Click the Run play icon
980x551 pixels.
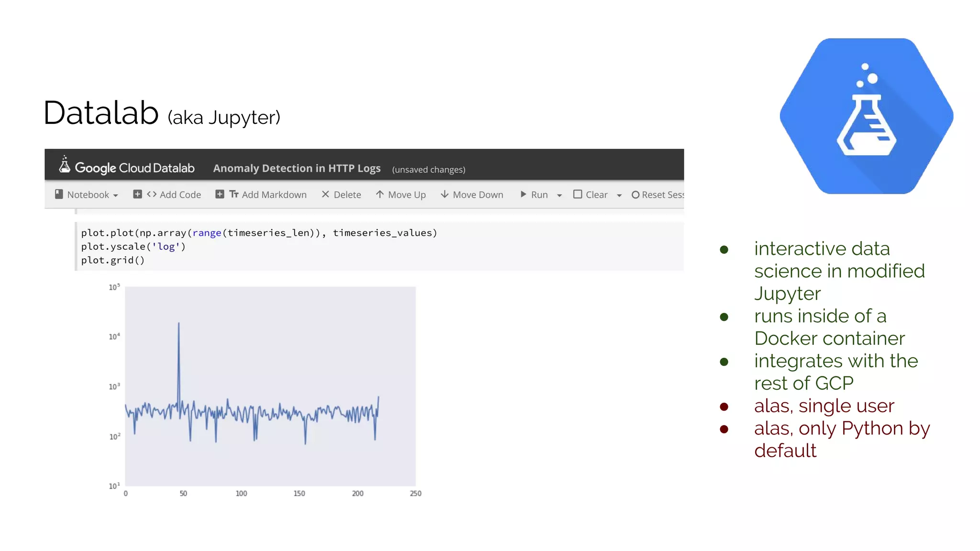pyautogui.click(x=523, y=194)
